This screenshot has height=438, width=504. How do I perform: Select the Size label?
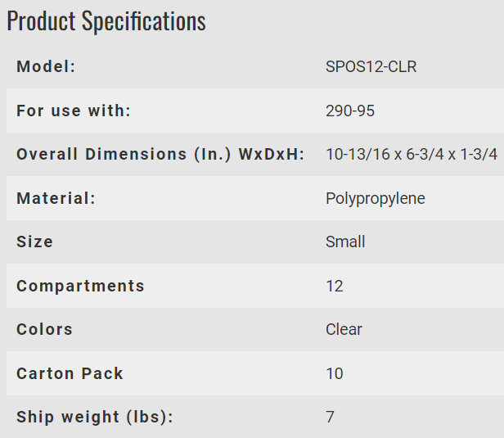pyautogui.click(x=34, y=242)
